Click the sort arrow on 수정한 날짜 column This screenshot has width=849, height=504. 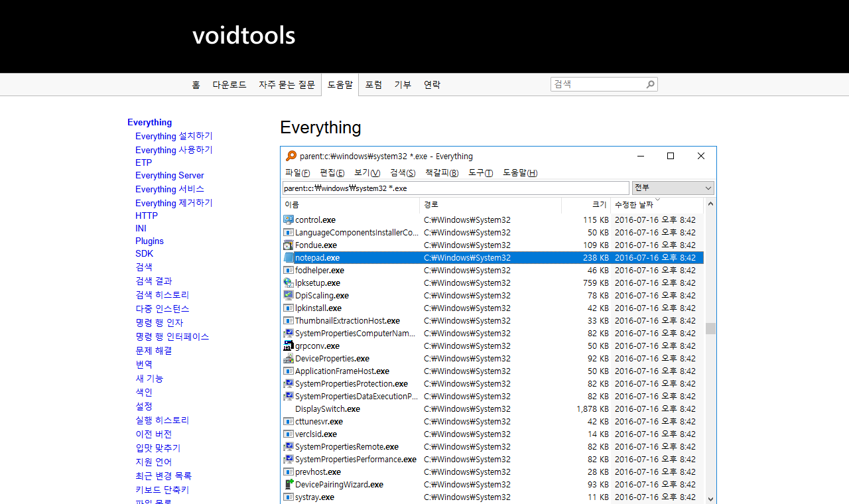click(657, 200)
